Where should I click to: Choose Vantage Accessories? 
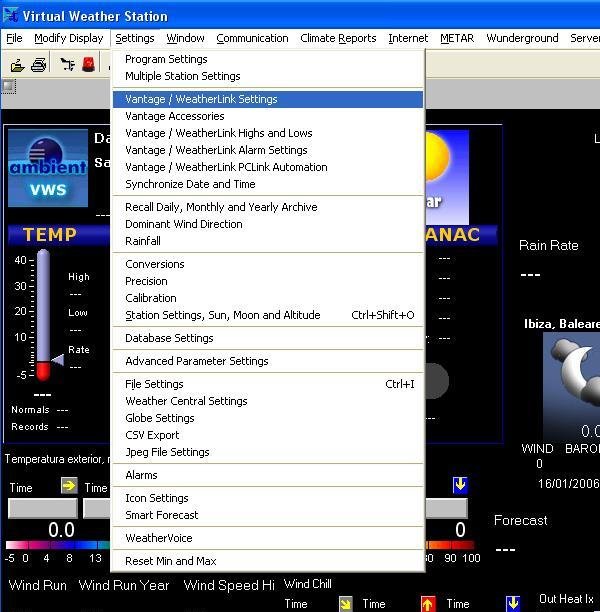[268, 116]
